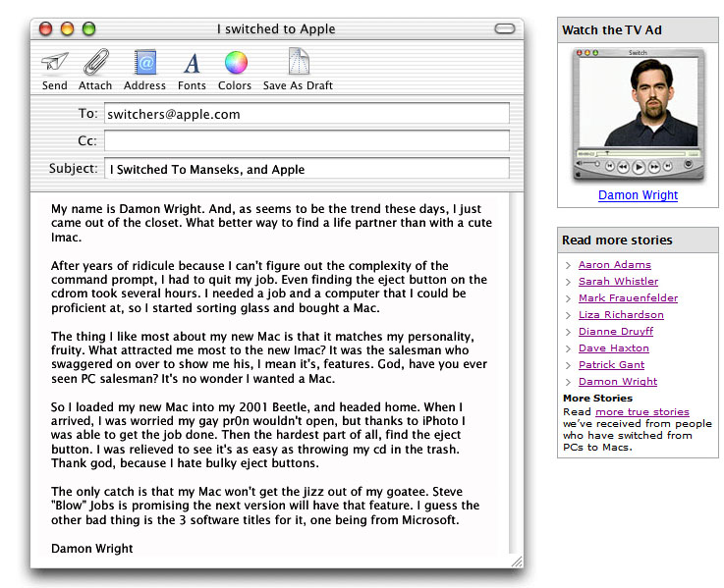
Task: Follow the 'more true stories' link
Action: click(x=642, y=411)
